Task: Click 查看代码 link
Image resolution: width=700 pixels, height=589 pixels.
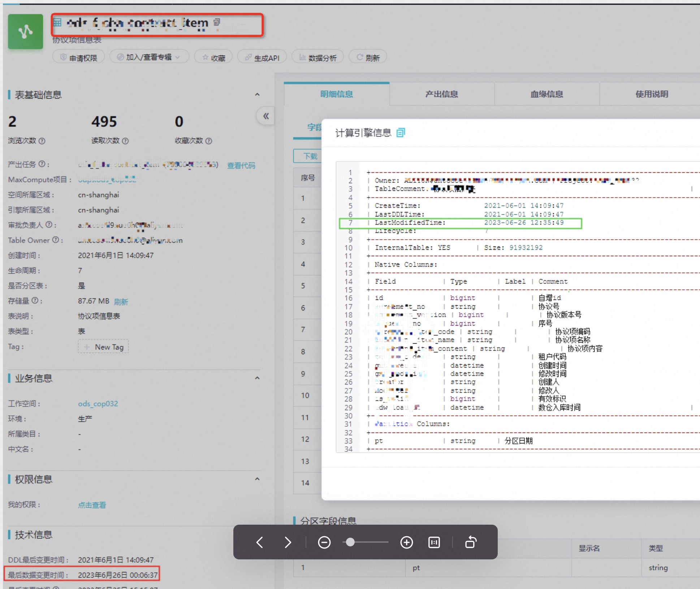Action: coord(241,165)
